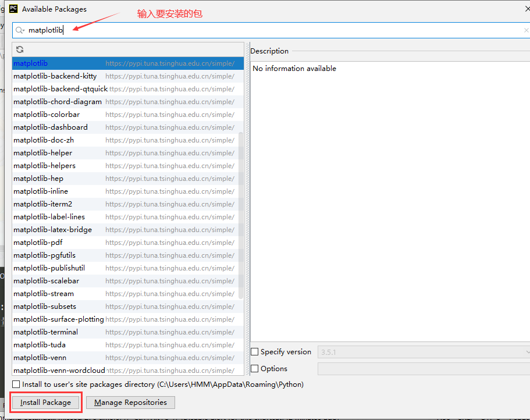
Task: Select matplotlib-backend-qtquick in the list
Action: [x=128, y=89]
